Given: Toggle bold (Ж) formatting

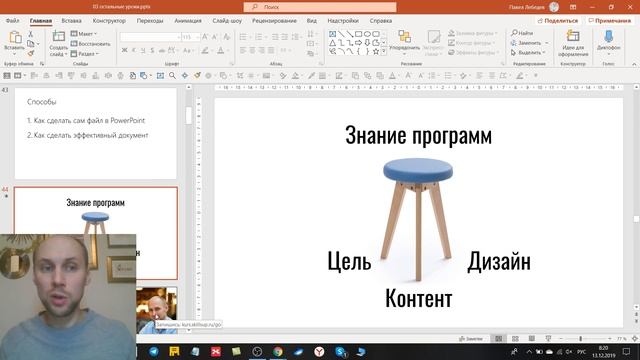Looking at the screenshot, I should 124,50.
